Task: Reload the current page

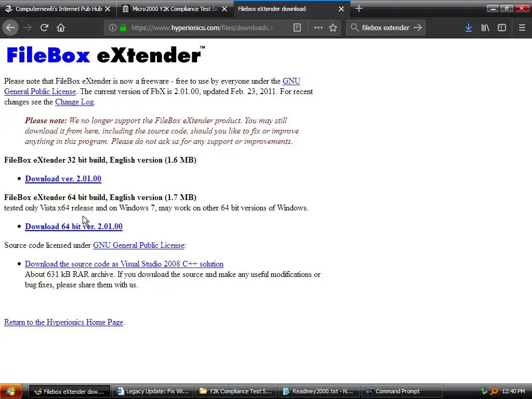Action: coord(45,28)
